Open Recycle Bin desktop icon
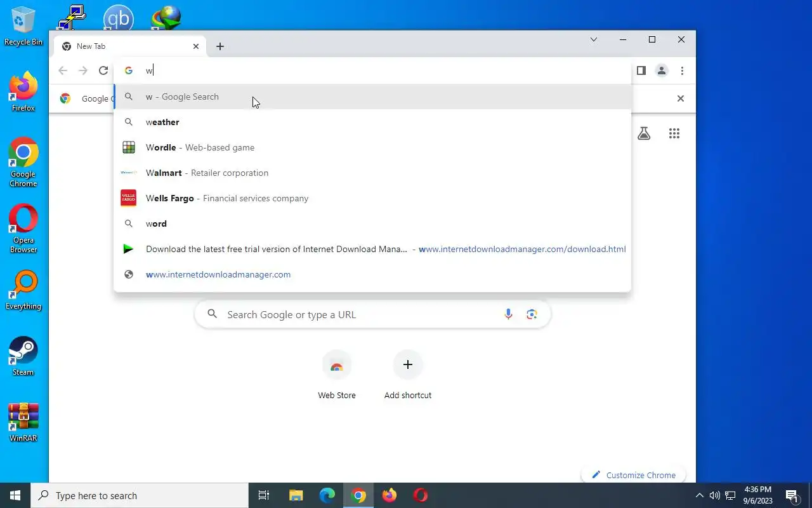This screenshot has width=812, height=508. (x=23, y=26)
